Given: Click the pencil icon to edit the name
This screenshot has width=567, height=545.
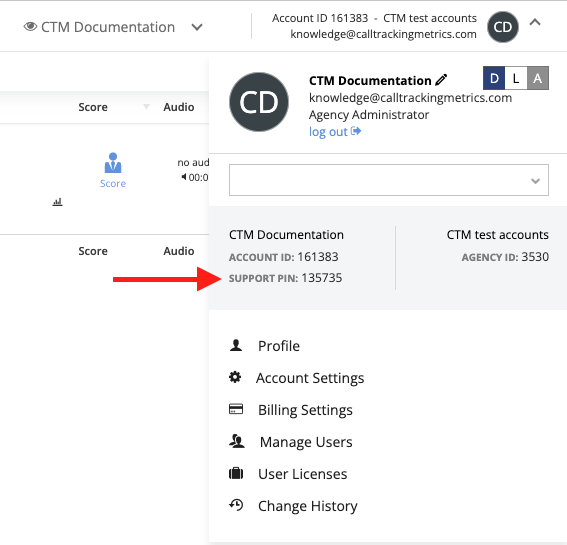Looking at the screenshot, I should click(x=441, y=80).
